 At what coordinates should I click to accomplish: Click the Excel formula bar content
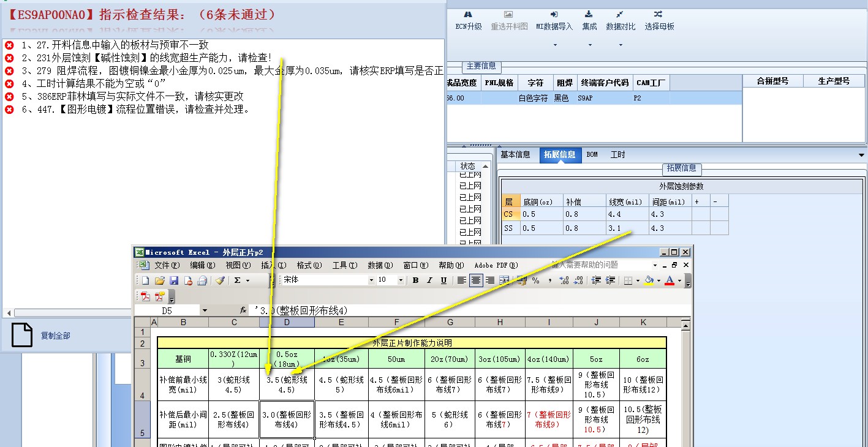coord(473,311)
